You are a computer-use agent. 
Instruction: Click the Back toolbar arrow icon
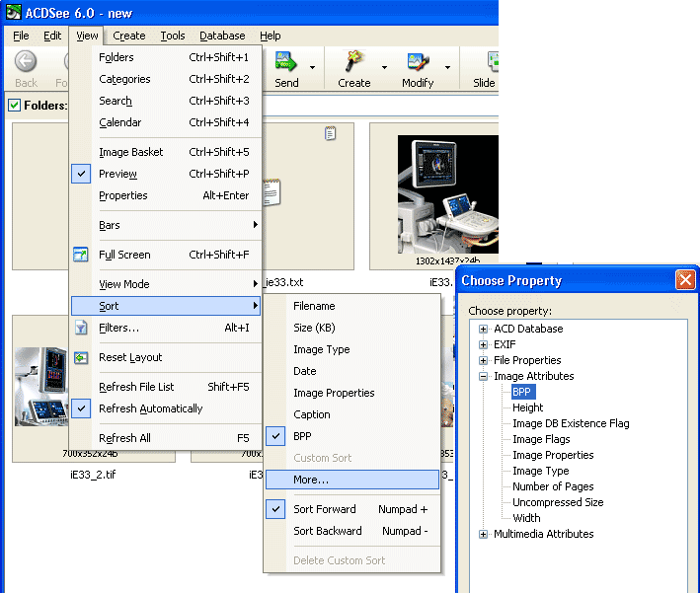click(26, 61)
